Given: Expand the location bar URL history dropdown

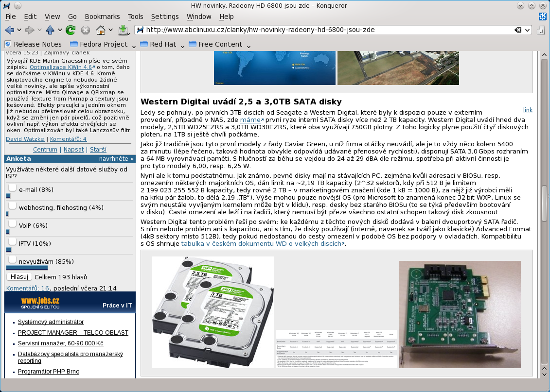Looking at the screenshot, I should (x=527, y=30).
